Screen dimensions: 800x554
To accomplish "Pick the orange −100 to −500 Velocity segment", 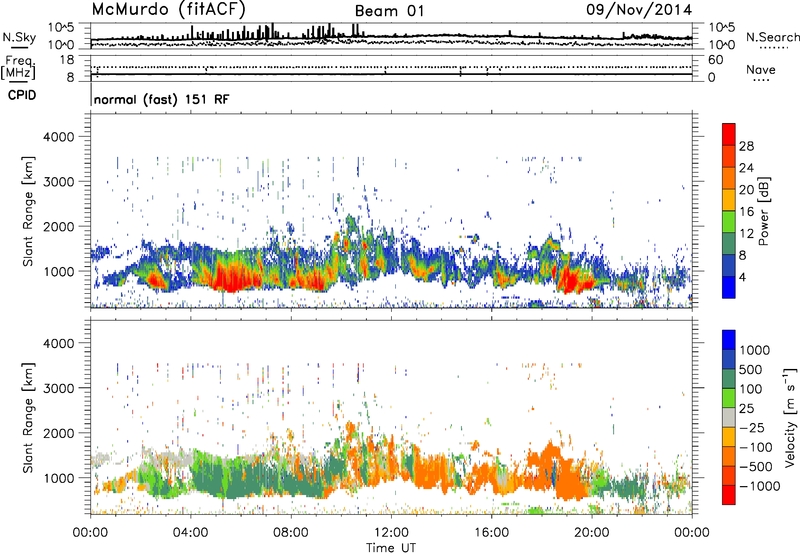I will pos(729,456).
